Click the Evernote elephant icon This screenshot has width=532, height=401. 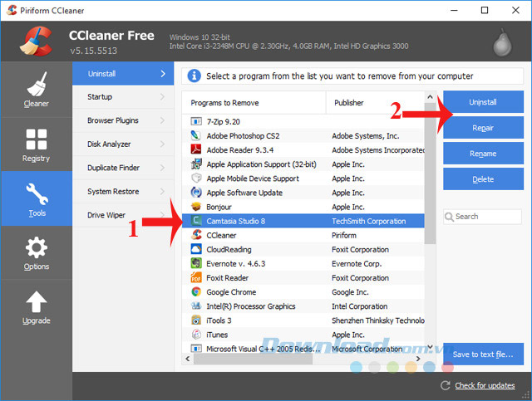coord(196,263)
